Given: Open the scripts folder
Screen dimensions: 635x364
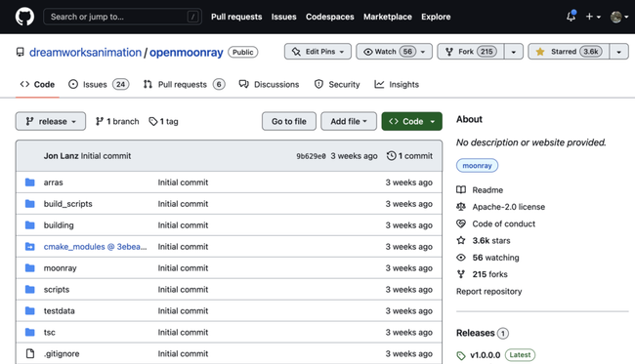Looking at the screenshot, I should [x=57, y=290].
